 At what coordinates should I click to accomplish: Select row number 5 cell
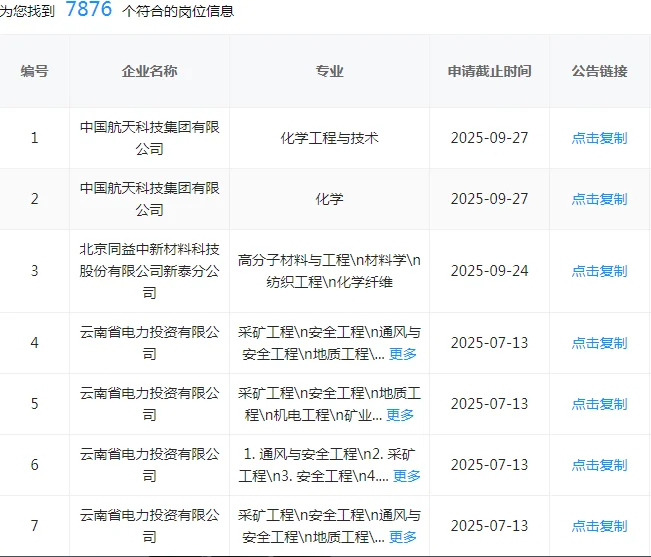pyautogui.click(x=34, y=404)
